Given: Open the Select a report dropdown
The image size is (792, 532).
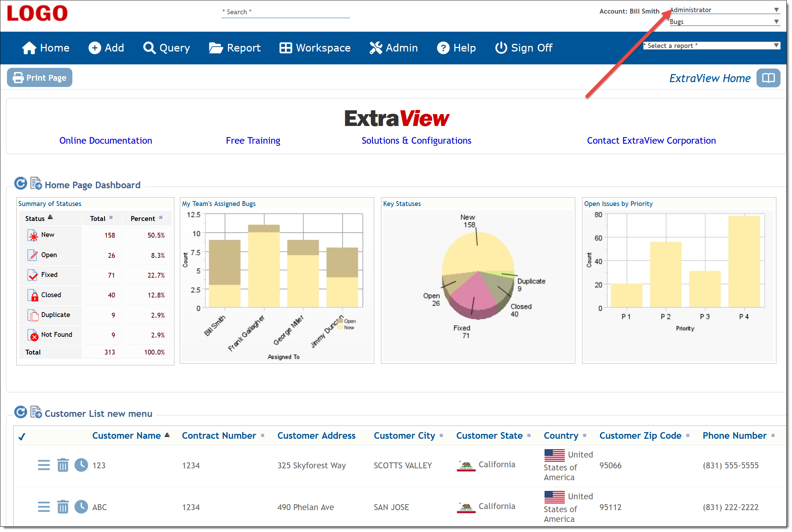Looking at the screenshot, I should pos(712,46).
